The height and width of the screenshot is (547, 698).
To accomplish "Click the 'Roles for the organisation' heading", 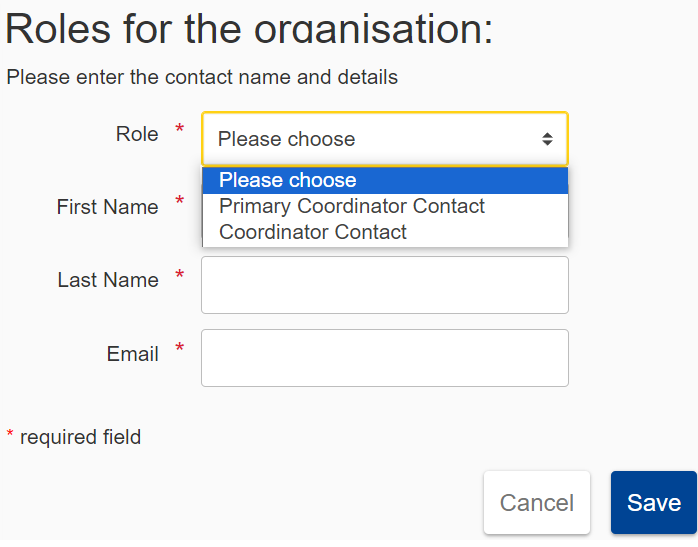I will [x=249, y=28].
